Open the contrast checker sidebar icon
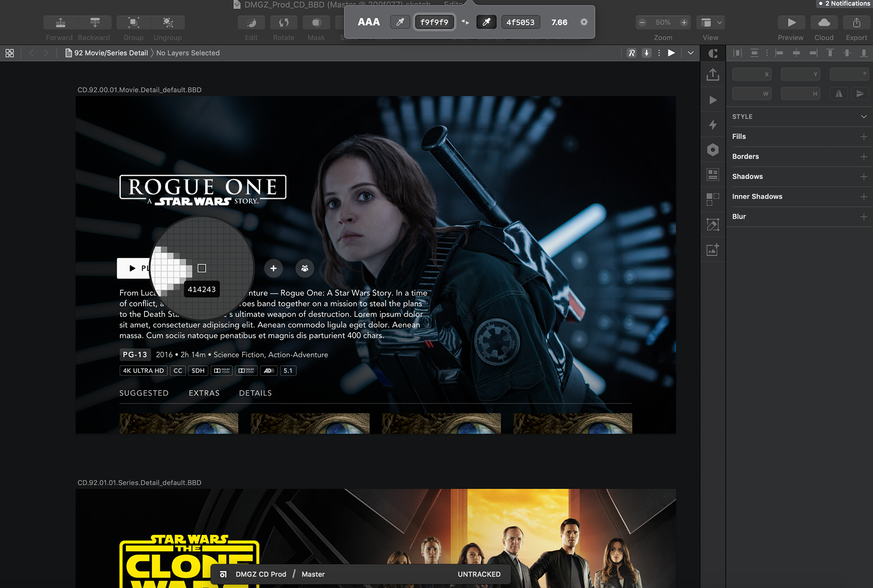This screenshot has width=873, height=588. 713,54
